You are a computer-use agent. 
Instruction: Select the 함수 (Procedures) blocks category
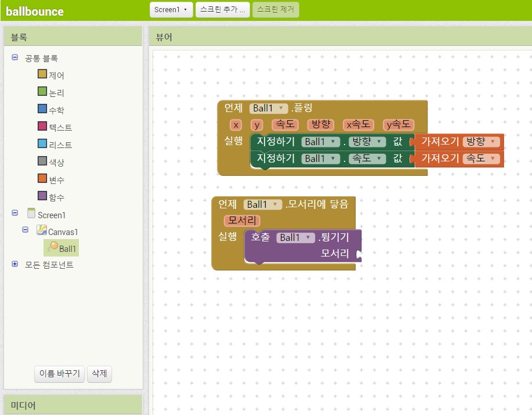point(51,196)
